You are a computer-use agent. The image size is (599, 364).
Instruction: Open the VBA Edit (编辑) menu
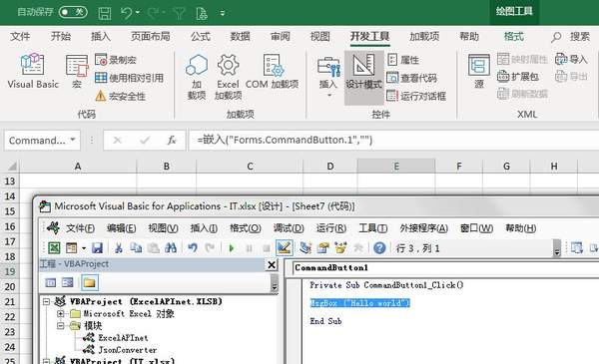(121, 228)
